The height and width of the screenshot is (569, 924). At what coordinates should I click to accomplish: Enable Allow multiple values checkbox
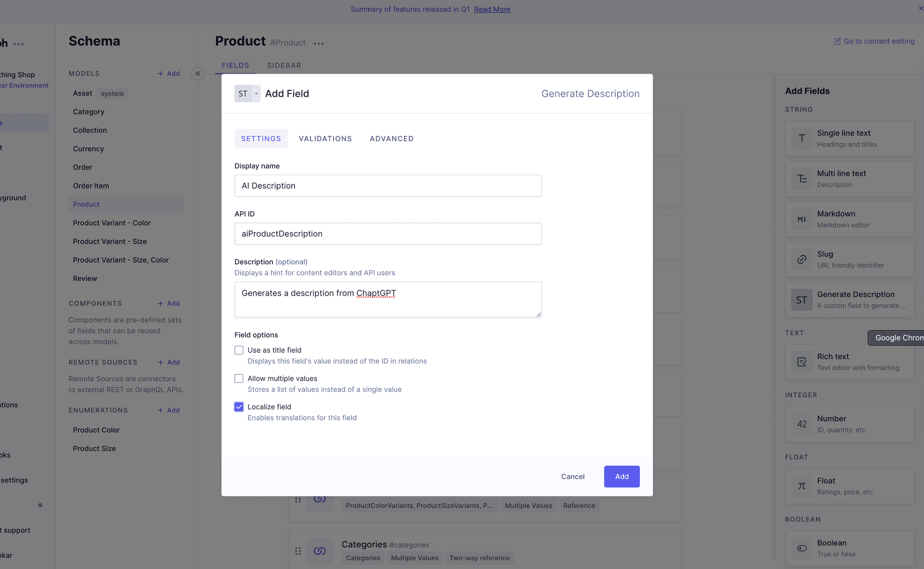tap(239, 378)
